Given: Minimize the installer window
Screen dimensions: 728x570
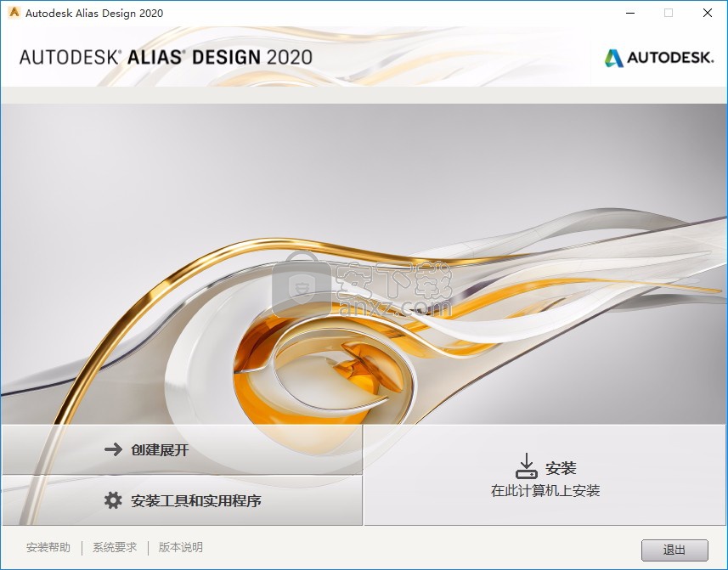Looking at the screenshot, I should click(629, 13).
